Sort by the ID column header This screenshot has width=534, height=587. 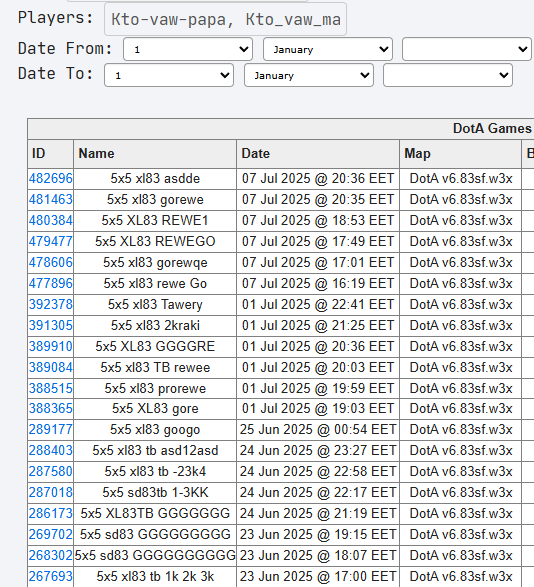(51, 154)
